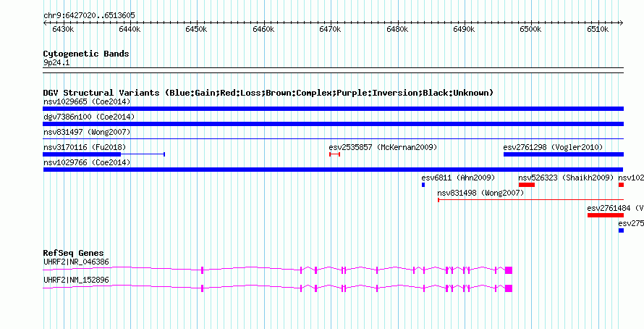The height and width of the screenshot is (329, 644).
Task: Click the 6470k ruler tick label
Action: tap(331, 30)
